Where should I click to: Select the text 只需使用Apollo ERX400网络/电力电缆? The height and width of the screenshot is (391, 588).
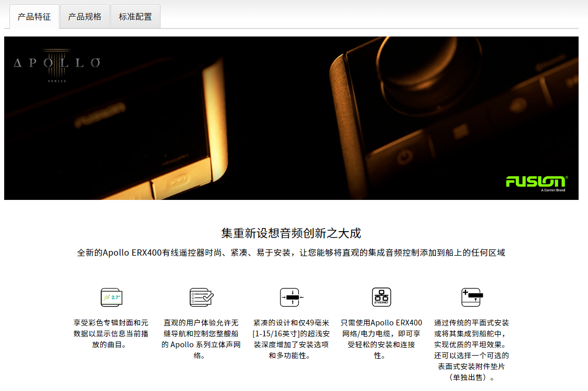tap(382, 339)
